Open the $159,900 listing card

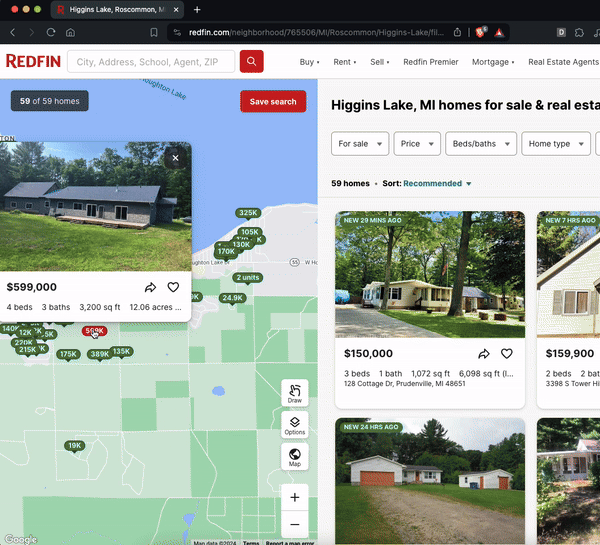(x=568, y=310)
